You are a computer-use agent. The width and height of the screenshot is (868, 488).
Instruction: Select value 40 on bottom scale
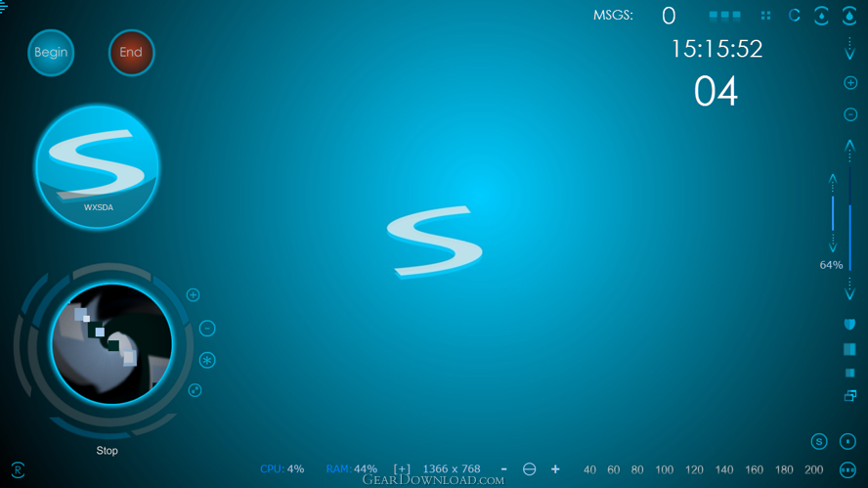pyautogui.click(x=589, y=469)
